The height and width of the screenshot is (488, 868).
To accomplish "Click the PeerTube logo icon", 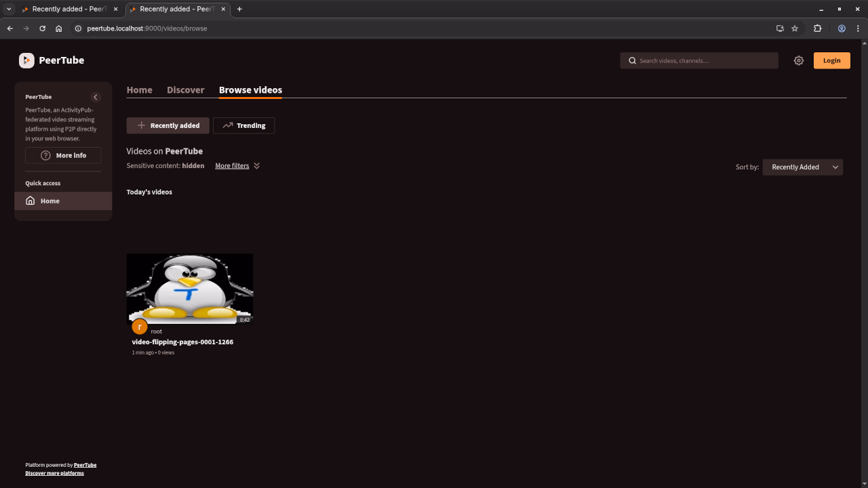I will pos(26,60).
